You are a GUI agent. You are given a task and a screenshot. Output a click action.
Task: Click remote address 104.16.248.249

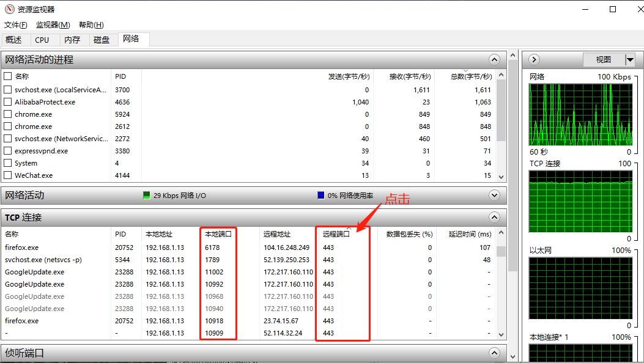[286, 248]
